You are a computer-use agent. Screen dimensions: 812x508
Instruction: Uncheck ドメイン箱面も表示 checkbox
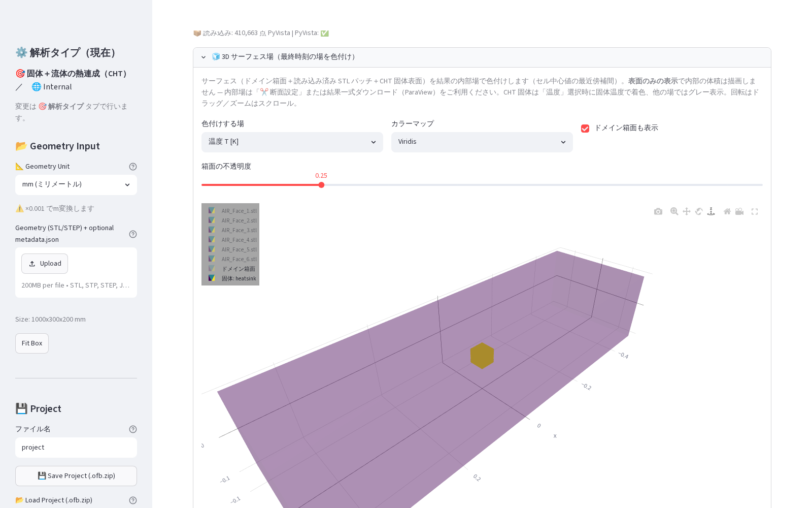pyautogui.click(x=585, y=129)
